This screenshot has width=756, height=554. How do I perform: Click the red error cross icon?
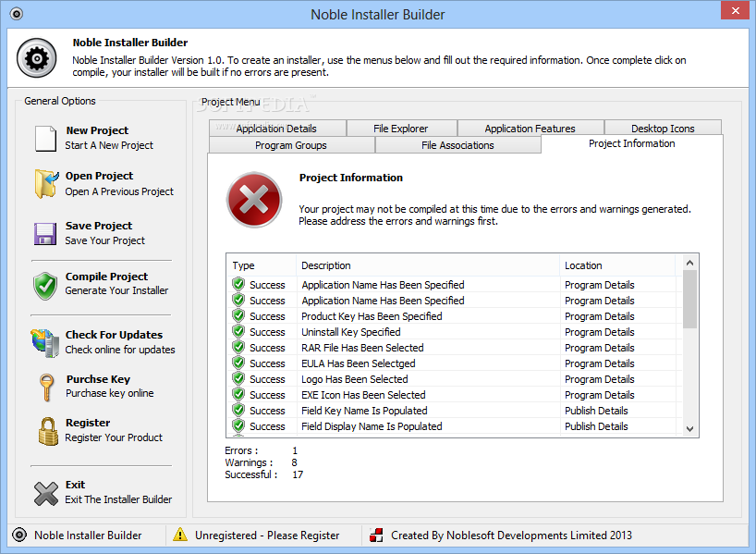click(x=254, y=199)
